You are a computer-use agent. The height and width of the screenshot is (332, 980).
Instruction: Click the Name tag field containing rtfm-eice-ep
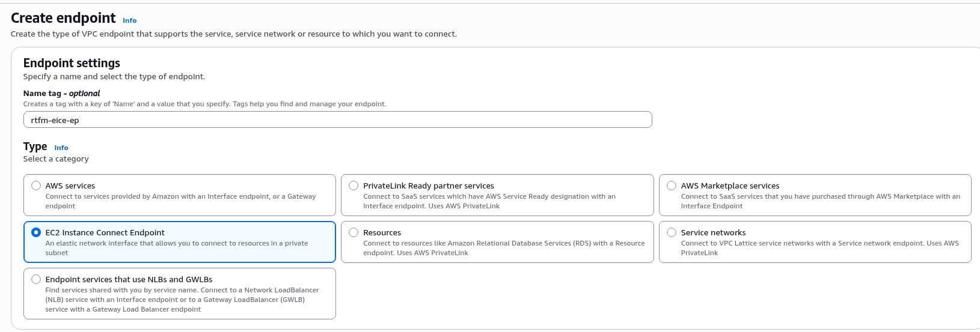(337, 120)
